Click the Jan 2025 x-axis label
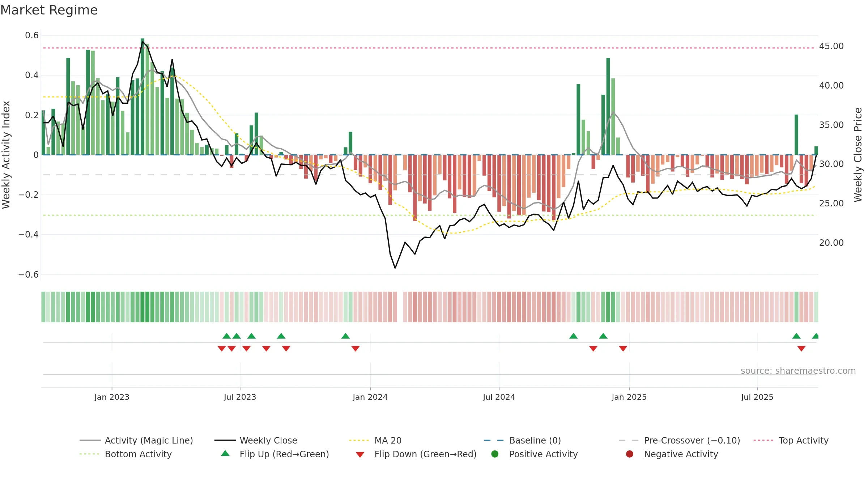 tap(629, 397)
